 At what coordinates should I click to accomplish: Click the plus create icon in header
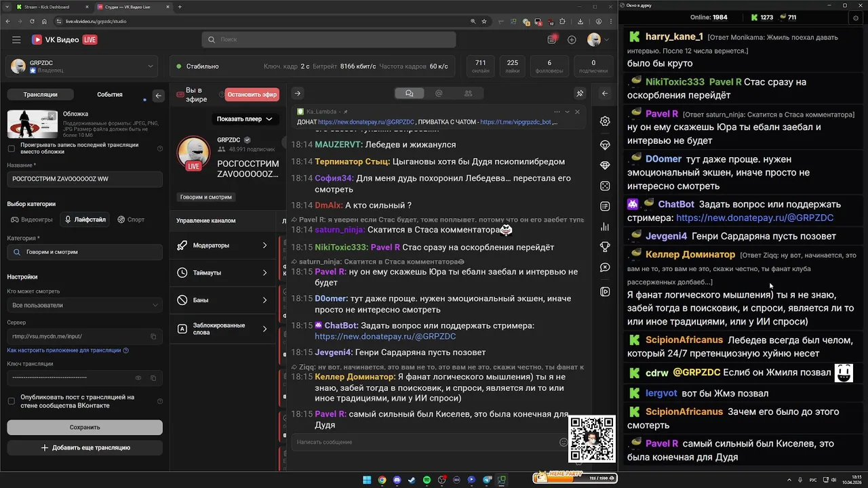[x=572, y=40]
